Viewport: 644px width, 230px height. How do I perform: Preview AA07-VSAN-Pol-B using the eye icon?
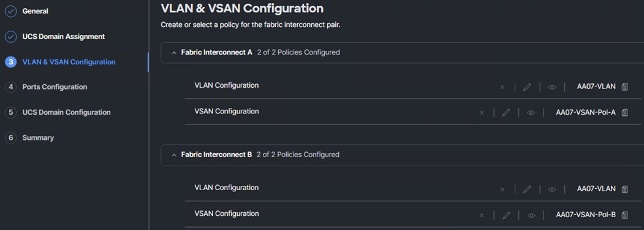point(531,215)
